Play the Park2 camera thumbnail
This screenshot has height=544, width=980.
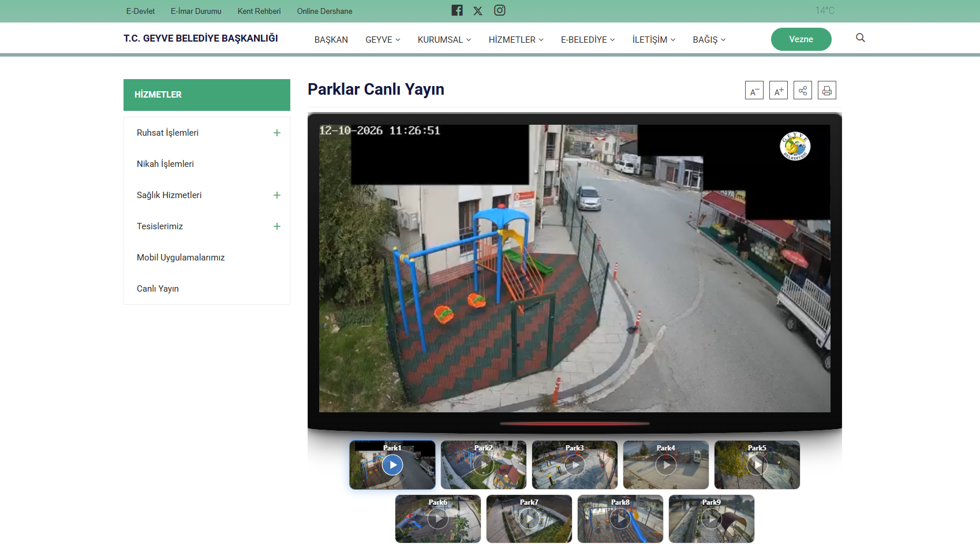point(484,465)
